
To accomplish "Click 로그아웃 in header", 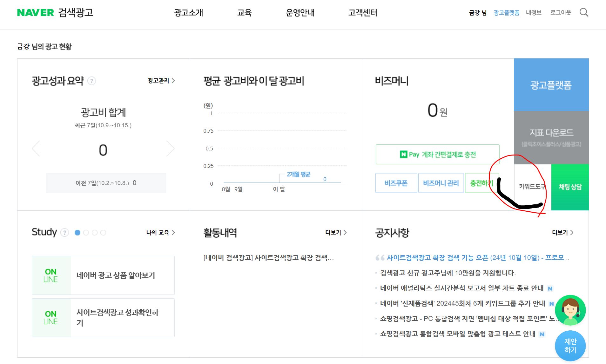I will click(x=561, y=13).
